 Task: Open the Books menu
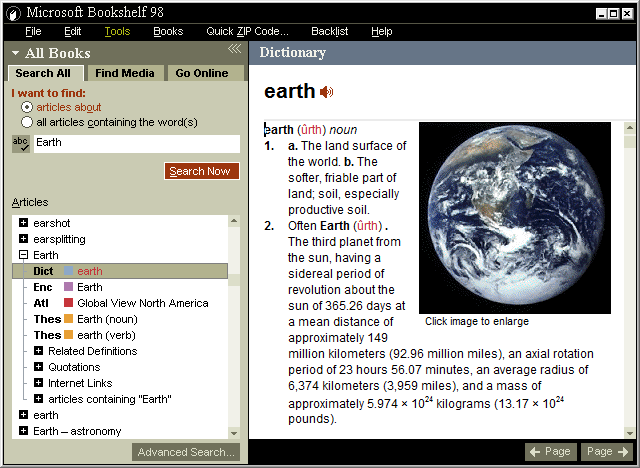point(168,31)
